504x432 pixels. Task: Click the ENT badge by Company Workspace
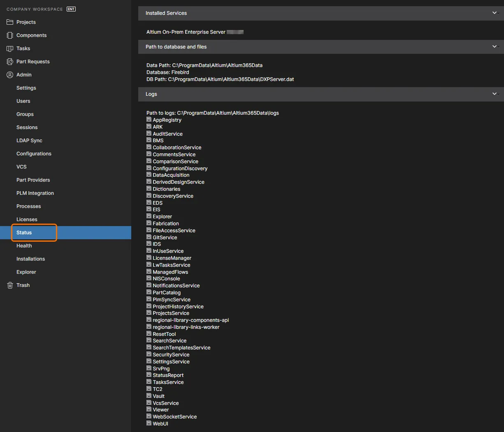[x=71, y=9]
